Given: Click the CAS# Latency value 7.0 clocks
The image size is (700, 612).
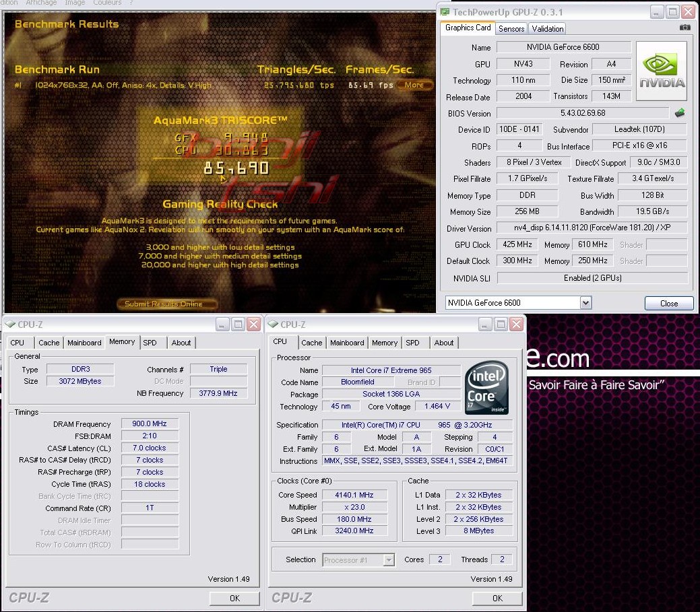Looking at the screenshot, I should (x=150, y=448).
